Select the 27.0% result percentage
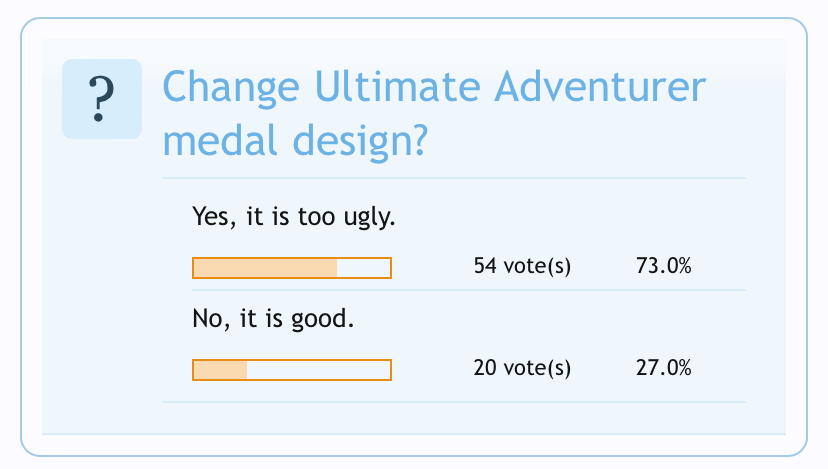The height and width of the screenshot is (469, 828). (x=664, y=369)
